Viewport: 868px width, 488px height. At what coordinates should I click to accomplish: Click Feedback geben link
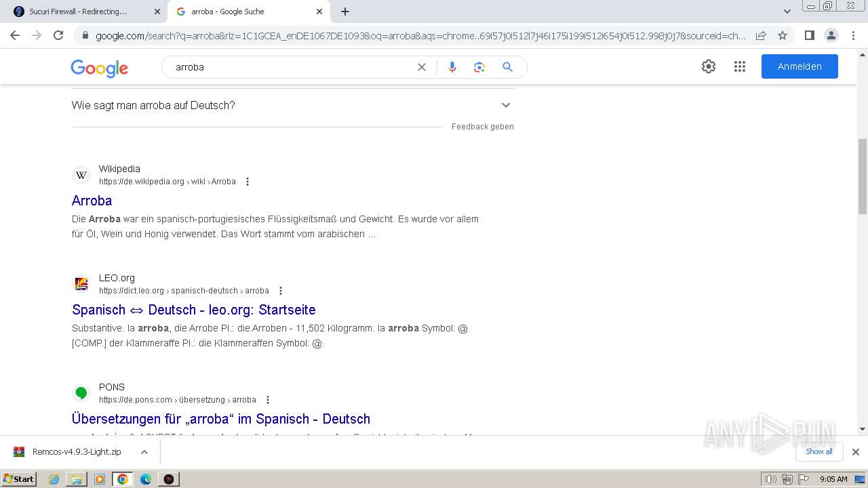tap(483, 127)
